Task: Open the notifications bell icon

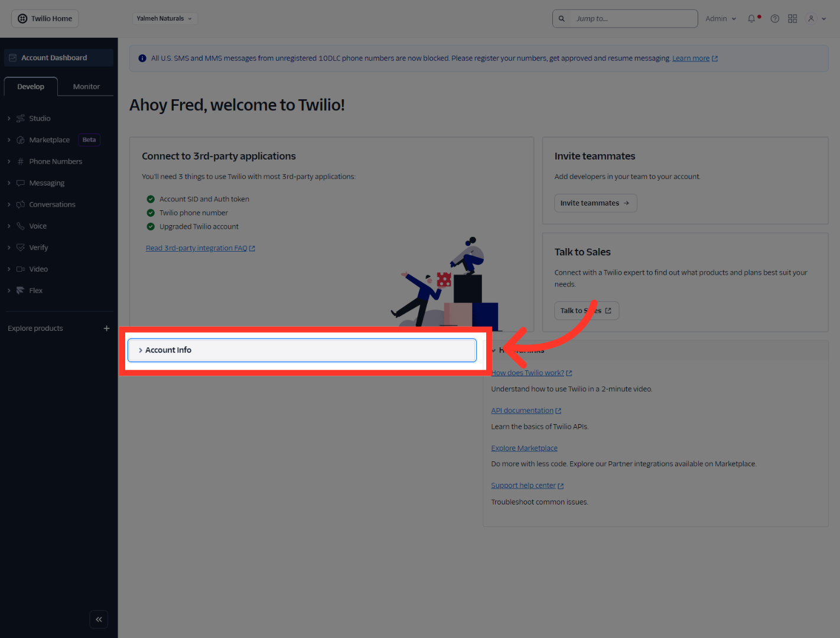Action: [x=751, y=19]
